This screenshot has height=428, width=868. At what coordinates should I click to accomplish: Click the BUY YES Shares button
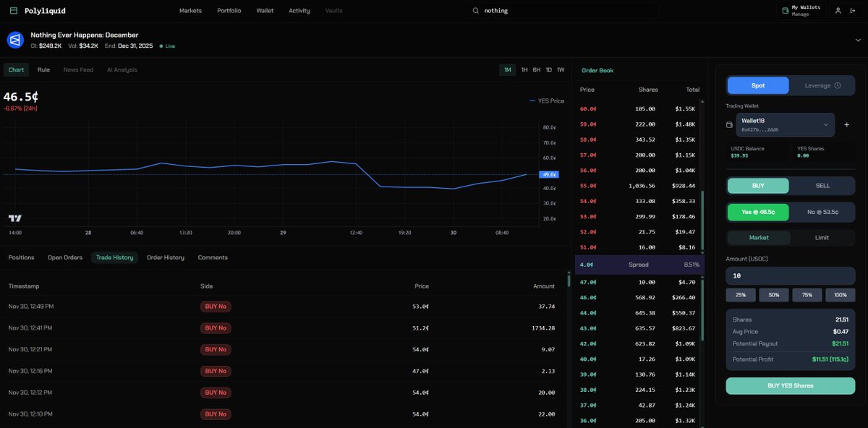(791, 385)
